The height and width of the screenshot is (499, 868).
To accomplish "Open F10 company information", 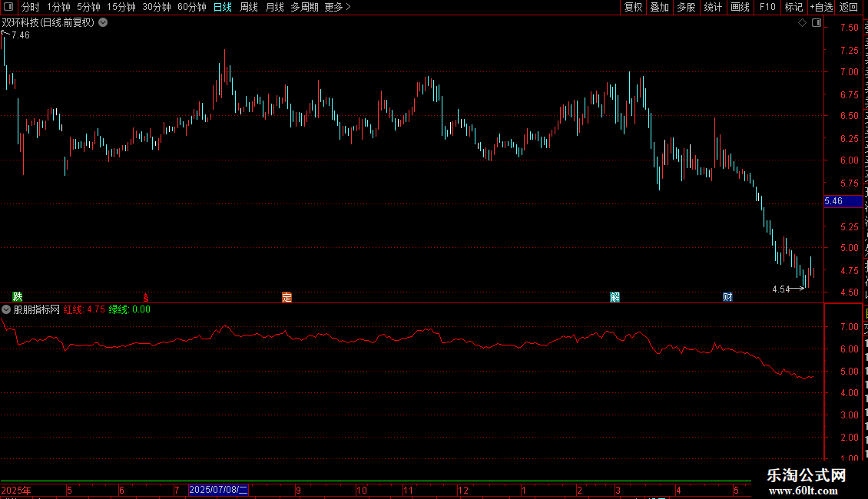I will (767, 7).
